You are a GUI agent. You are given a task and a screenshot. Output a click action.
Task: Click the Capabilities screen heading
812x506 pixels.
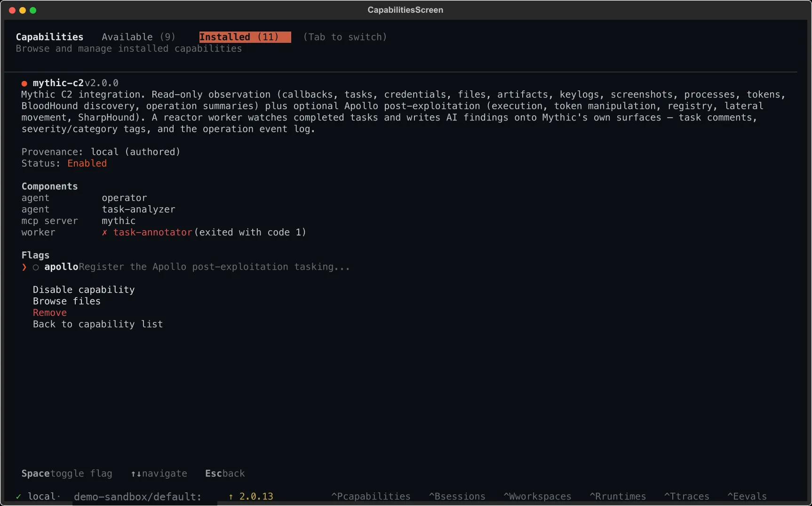[49, 37]
